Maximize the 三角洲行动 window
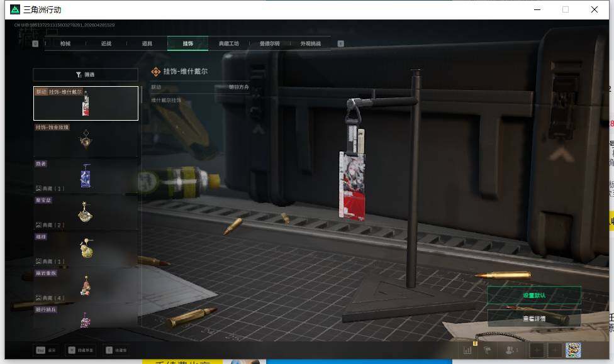This screenshot has height=364, width=614. (x=566, y=9)
